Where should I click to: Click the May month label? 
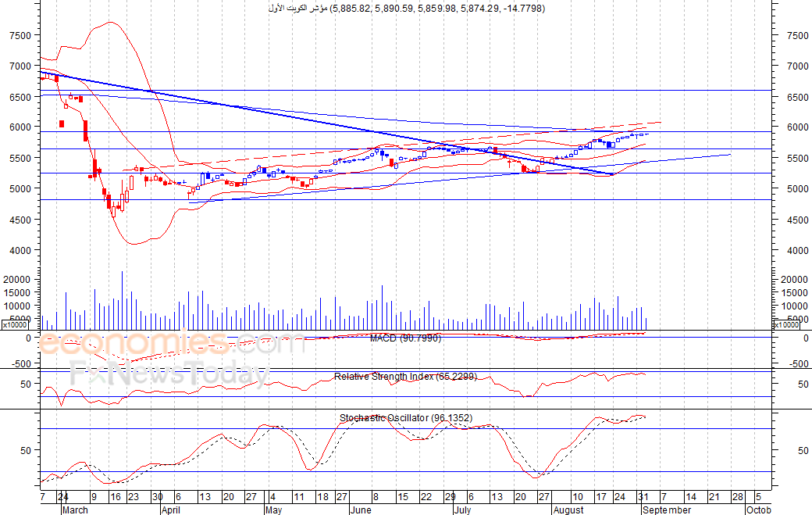tap(273, 510)
